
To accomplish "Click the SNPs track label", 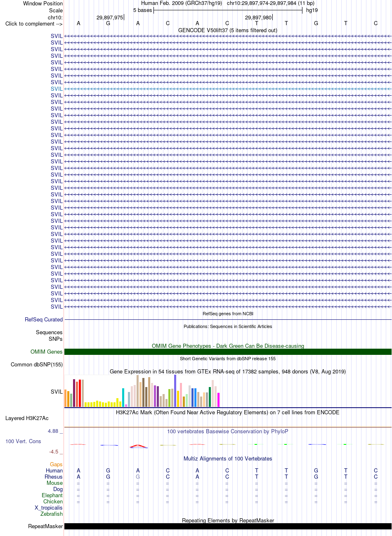I will tap(56, 339).
